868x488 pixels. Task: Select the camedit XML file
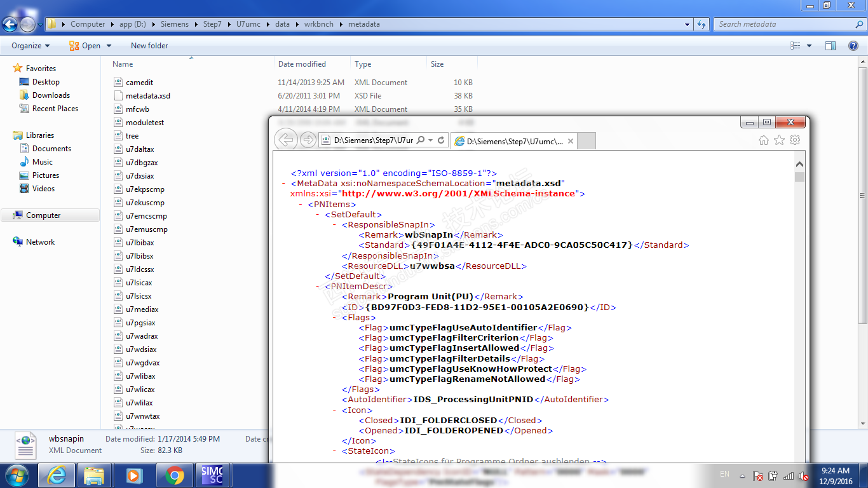pos(140,83)
